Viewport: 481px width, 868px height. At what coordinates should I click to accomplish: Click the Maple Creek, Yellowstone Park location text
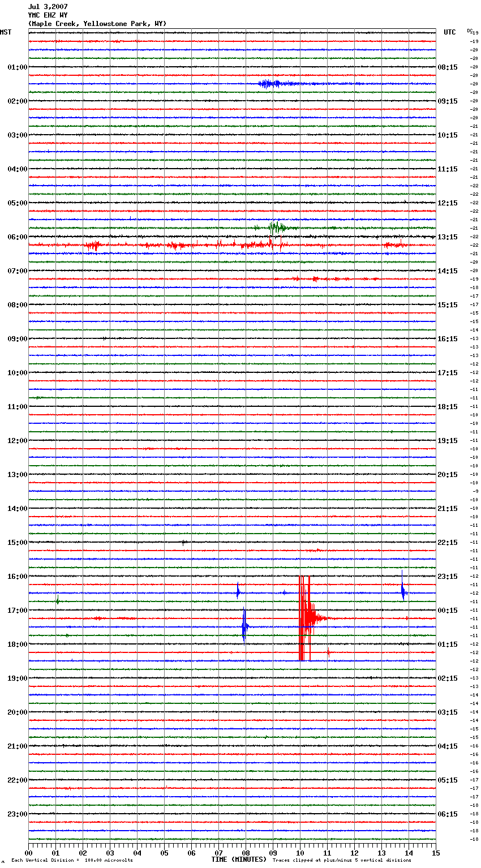(x=97, y=24)
